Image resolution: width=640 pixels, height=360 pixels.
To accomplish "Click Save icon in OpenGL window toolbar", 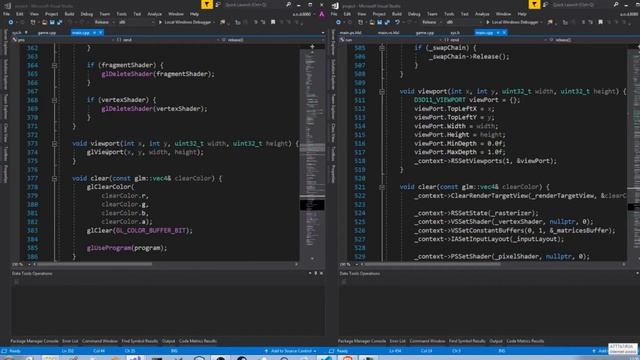I will click(x=52, y=22).
